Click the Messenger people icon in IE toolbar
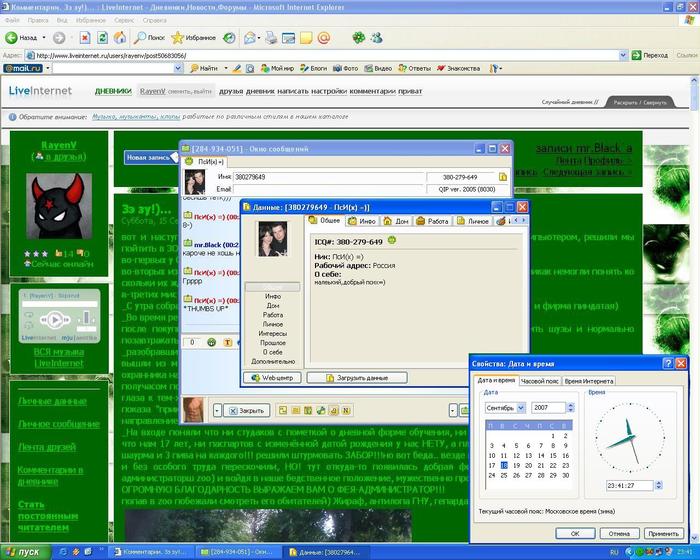The image size is (700, 560). pos(376,38)
